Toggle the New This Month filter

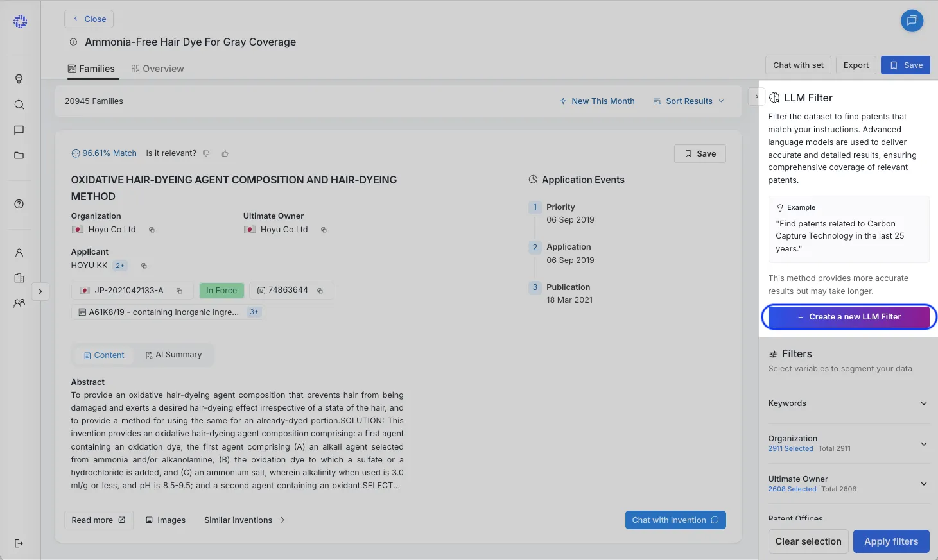[596, 101]
